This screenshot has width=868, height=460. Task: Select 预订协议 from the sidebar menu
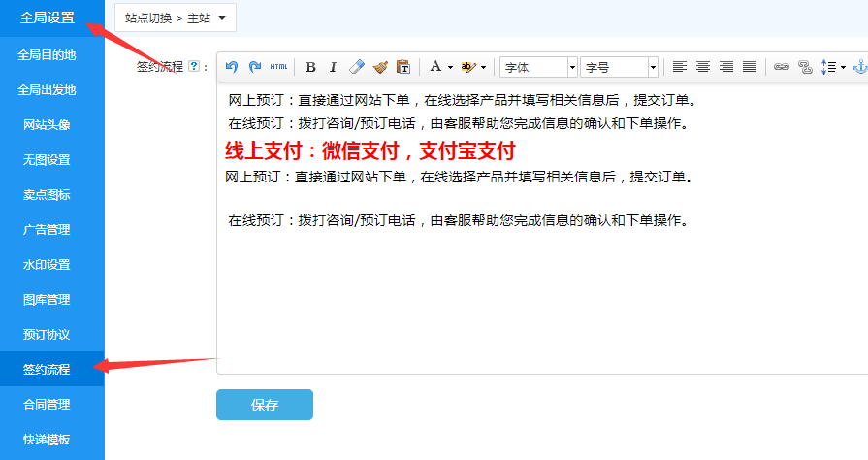47,334
